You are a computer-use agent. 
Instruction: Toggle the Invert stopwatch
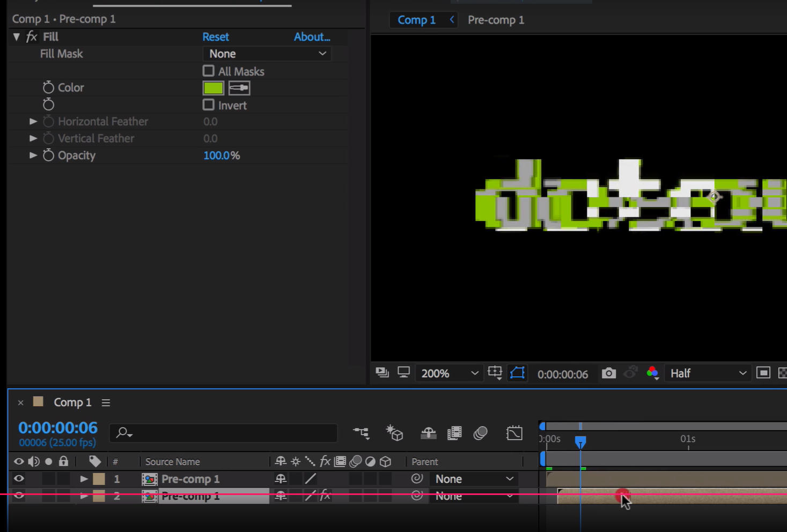(x=48, y=105)
